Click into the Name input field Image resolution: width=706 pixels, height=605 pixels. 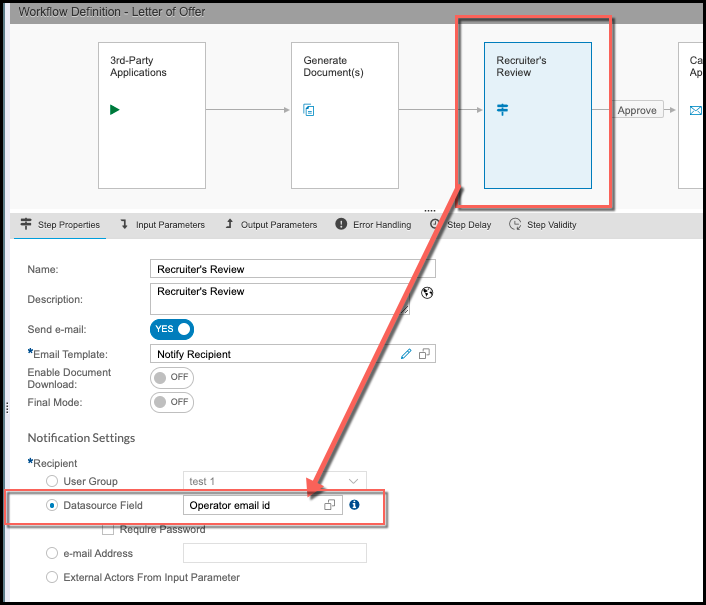pyautogui.click(x=292, y=269)
